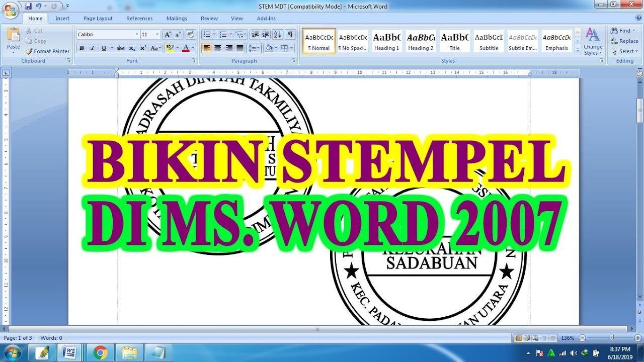Open the round Office button menu
644x362 pixels.
(x=10, y=10)
